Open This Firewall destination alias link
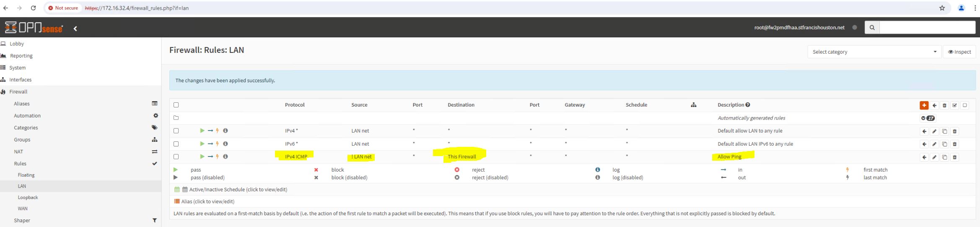Screen dimensions: 980x227 [x=461, y=157]
